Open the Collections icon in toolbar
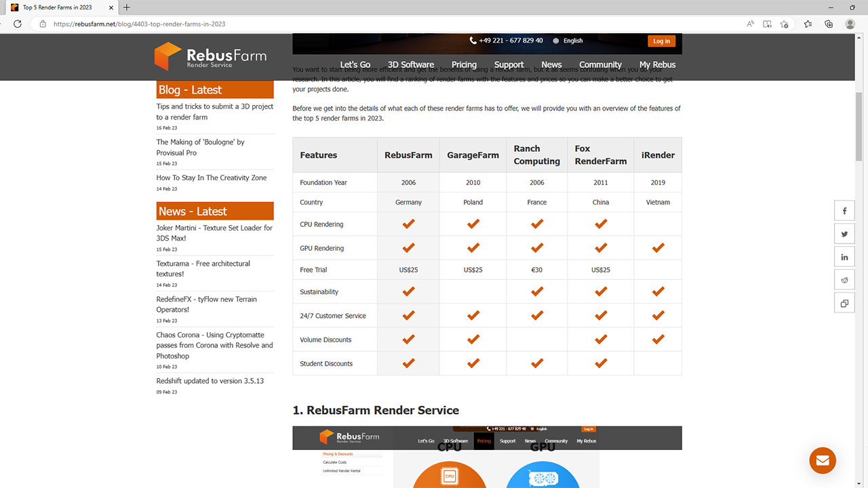Screen dimensions: 868x488 (x=829, y=24)
